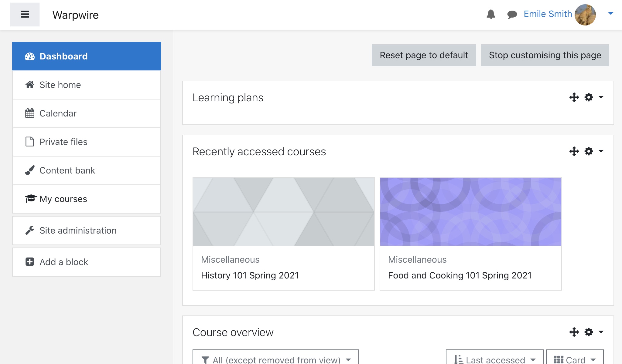The width and height of the screenshot is (622, 364).
Task: Go to Site home in sidebar
Action: coord(60,85)
